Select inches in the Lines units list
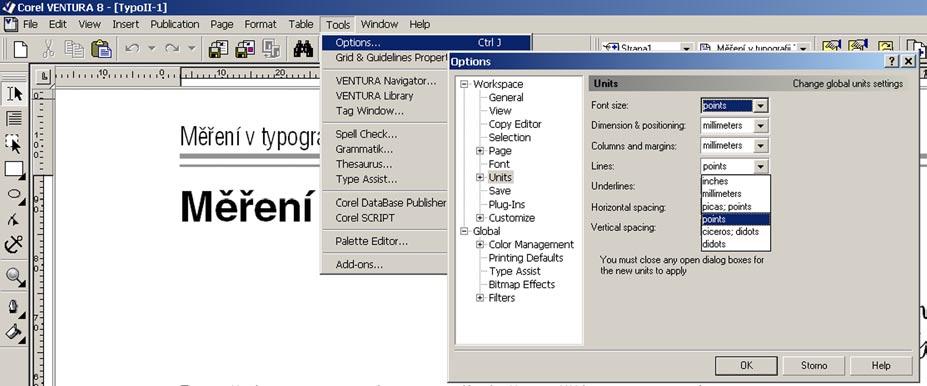Screen dimensions: 927x386 (736, 181)
